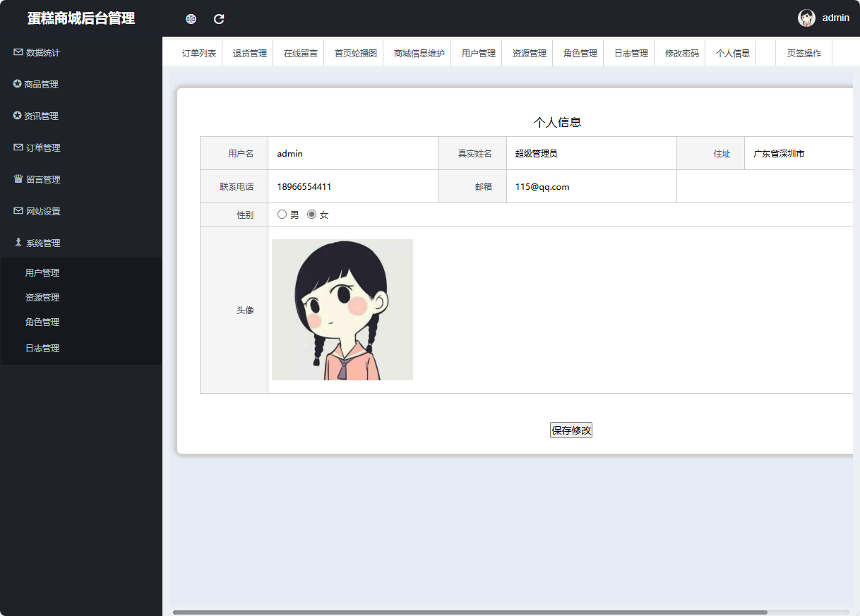Select the 男 gender radio button
Viewport: 860px width, 616px height.
coord(282,214)
